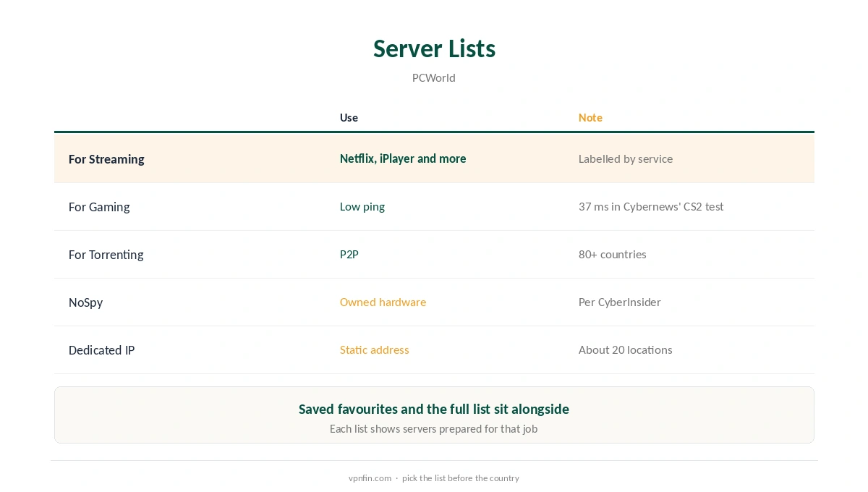Image resolution: width=868 pixels, height=492 pixels.
Task: Click 'Each list shows servers prepared for that job'
Action: pos(434,429)
